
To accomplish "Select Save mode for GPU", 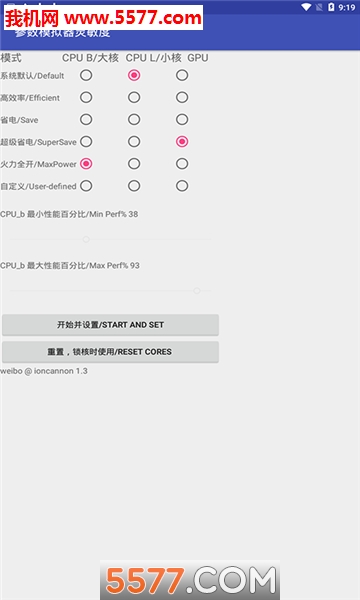I will click(182, 119).
